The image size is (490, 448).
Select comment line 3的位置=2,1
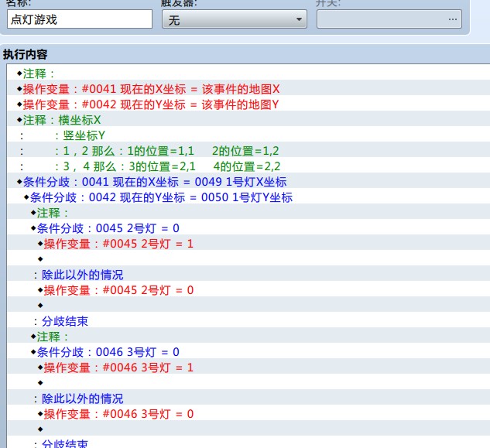click(248, 166)
